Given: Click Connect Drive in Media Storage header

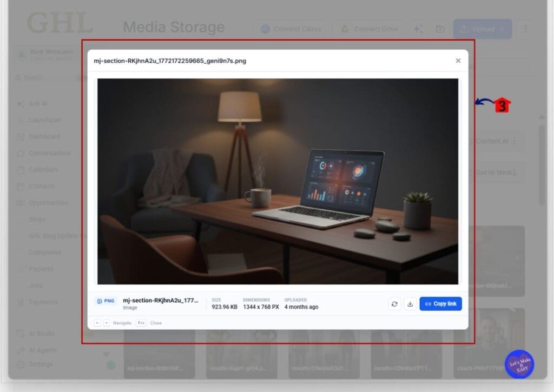Looking at the screenshot, I should [x=370, y=29].
